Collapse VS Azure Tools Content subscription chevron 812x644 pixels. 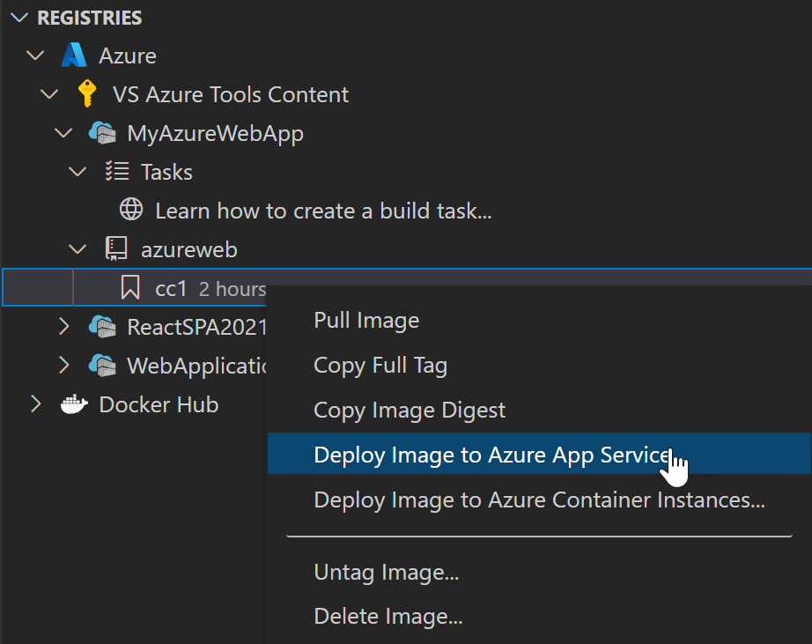49,94
